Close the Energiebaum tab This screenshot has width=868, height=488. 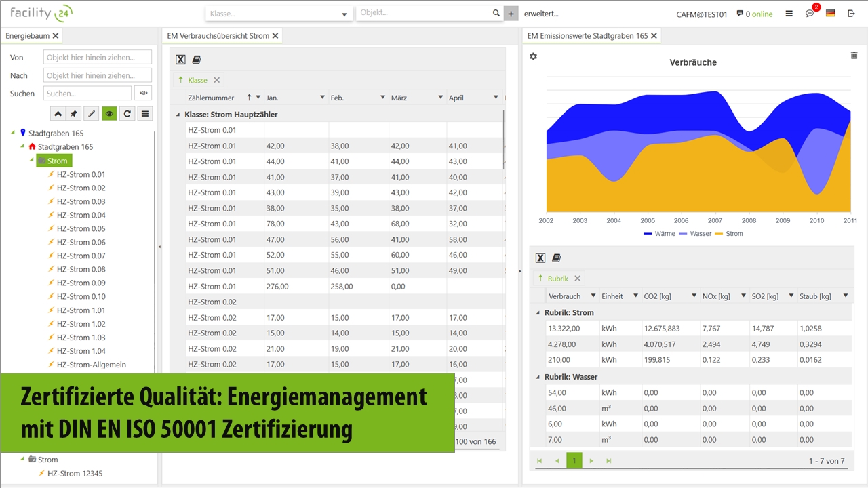coord(56,35)
